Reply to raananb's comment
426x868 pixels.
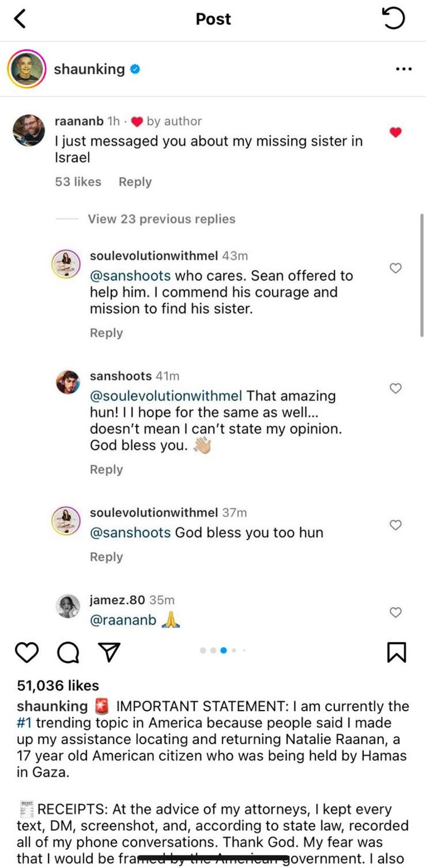coord(135,182)
